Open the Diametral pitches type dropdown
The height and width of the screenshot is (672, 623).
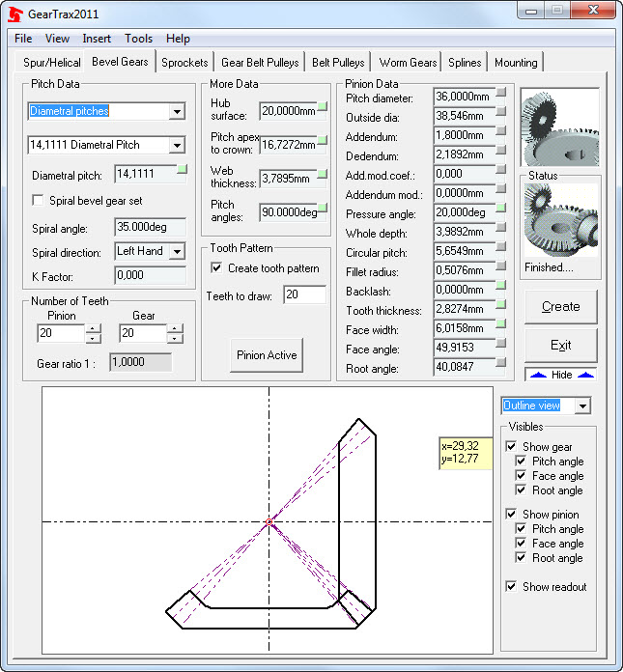pyautogui.click(x=177, y=112)
